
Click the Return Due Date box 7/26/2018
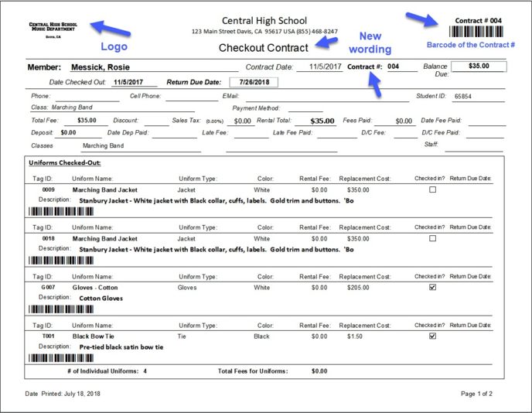click(254, 81)
